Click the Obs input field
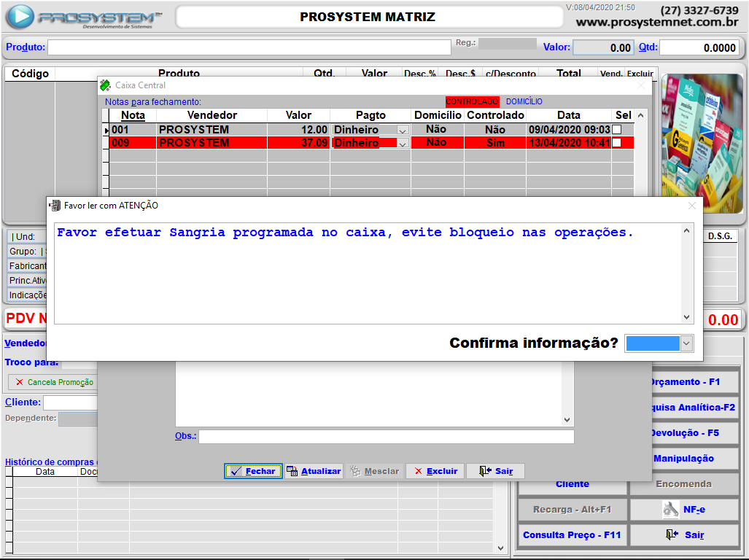The width and height of the screenshot is (749, 560). coord(387,436)
